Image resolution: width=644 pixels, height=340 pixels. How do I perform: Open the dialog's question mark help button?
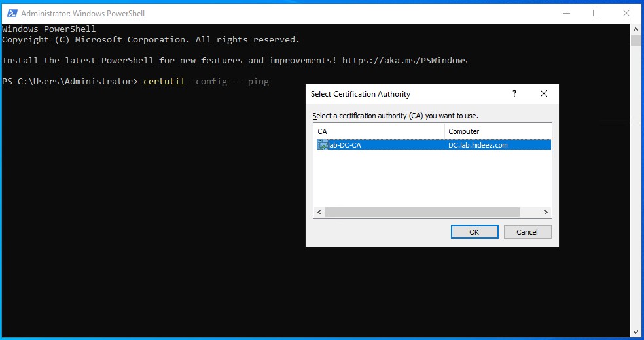click(514, 94)
